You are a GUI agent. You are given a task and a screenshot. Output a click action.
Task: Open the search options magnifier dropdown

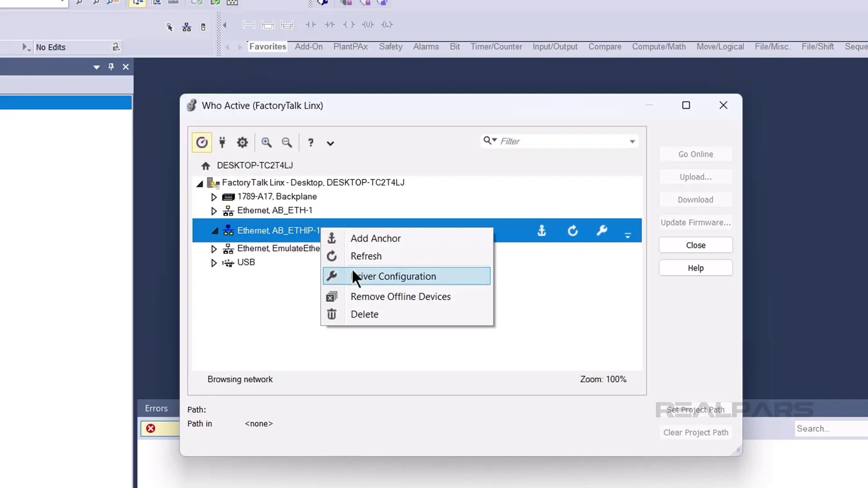point(490,141)
